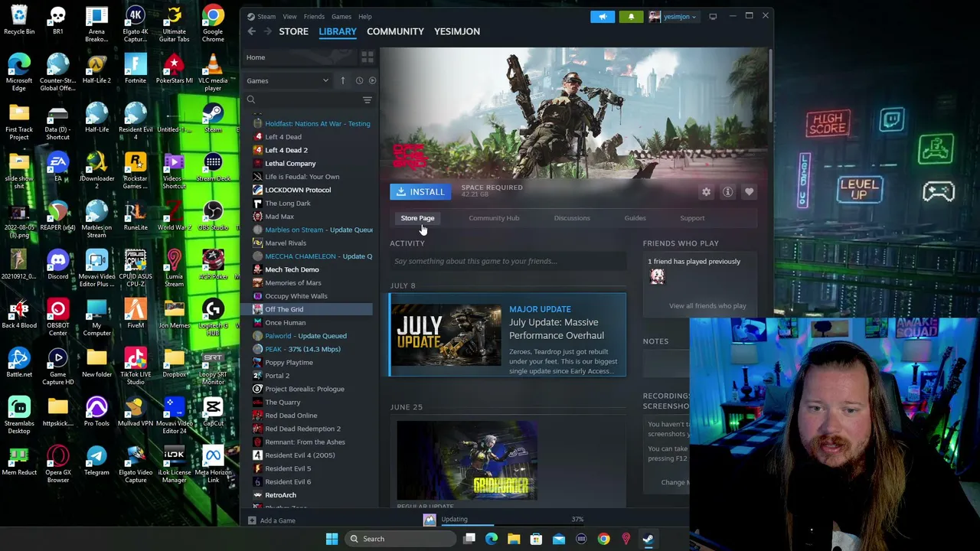Viewport: 980px width, 551px height.
Task: Open the June 25 update thumbnail
Action: pyautogui.click(x=467, y=460)
